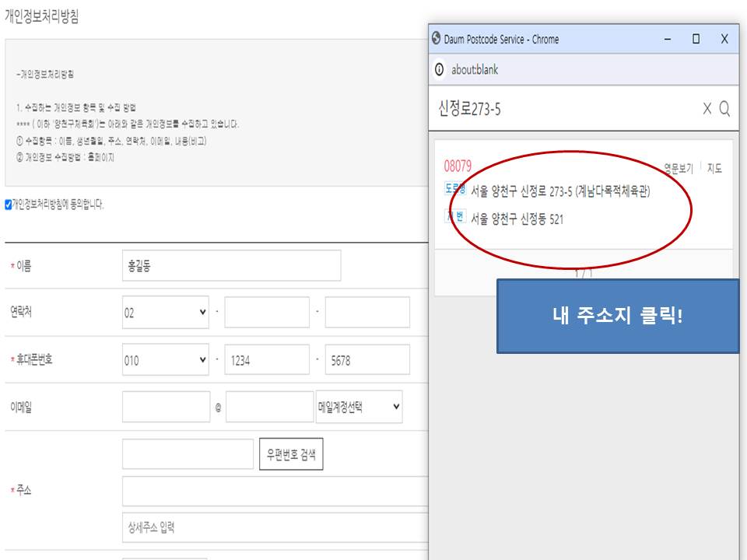Viewport: 747px width, 560px height.
Task: Click the about:blank address bar text
Action: (475, 69)
